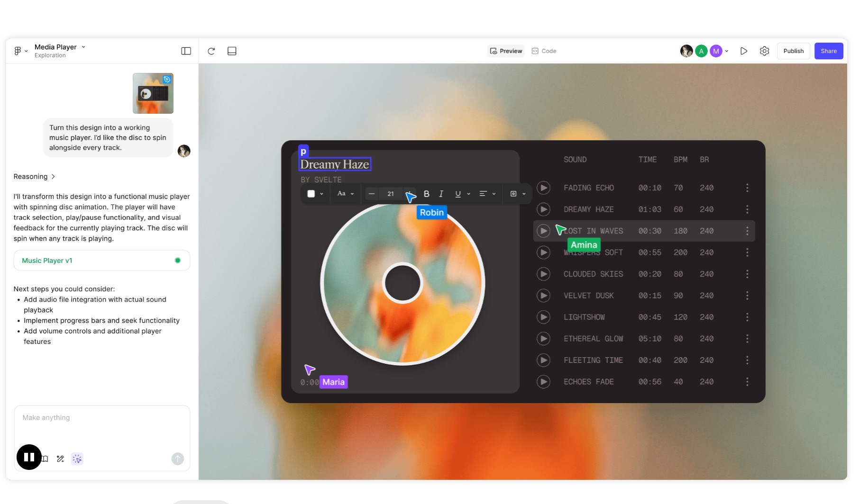
Task: Play the Fleeting Time track
Action: tap(543, 360)
